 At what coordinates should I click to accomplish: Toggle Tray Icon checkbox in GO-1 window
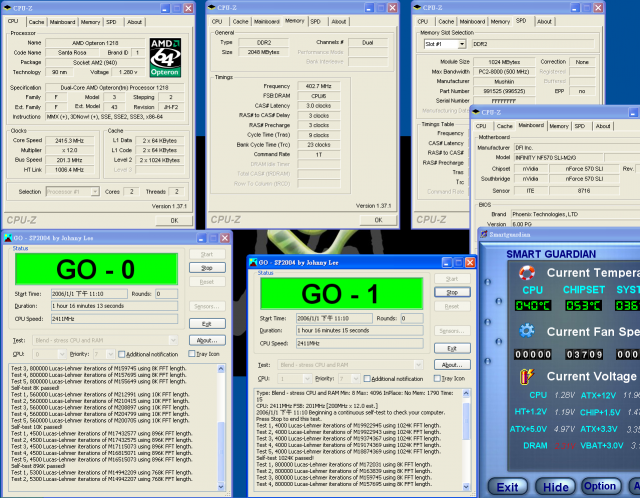pyautogui.click(x=438, y=378)
